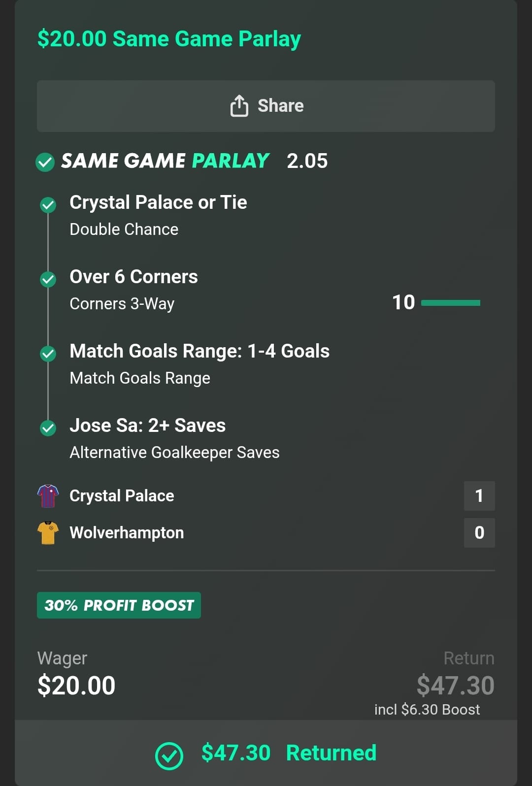Tap the Crystal Palace jersey icon
The image size is (532, 786).
pos(48,496)
